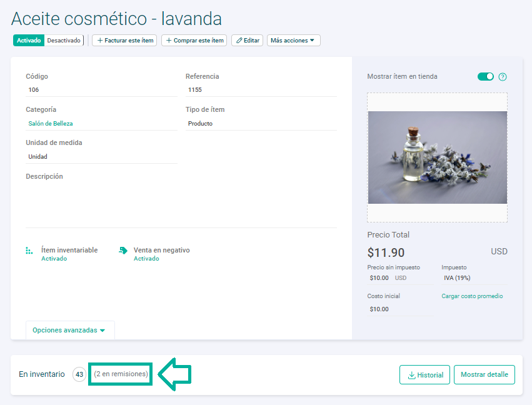Click the green dots icon beside Ítem inventariable
Viewport: 532px width, 405px height.
[28, 250]
